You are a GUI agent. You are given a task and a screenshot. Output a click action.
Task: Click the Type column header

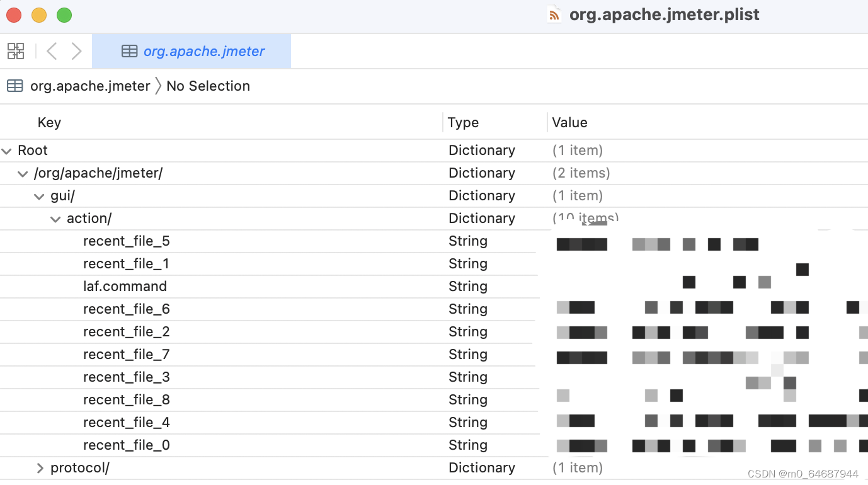(463, 122)
